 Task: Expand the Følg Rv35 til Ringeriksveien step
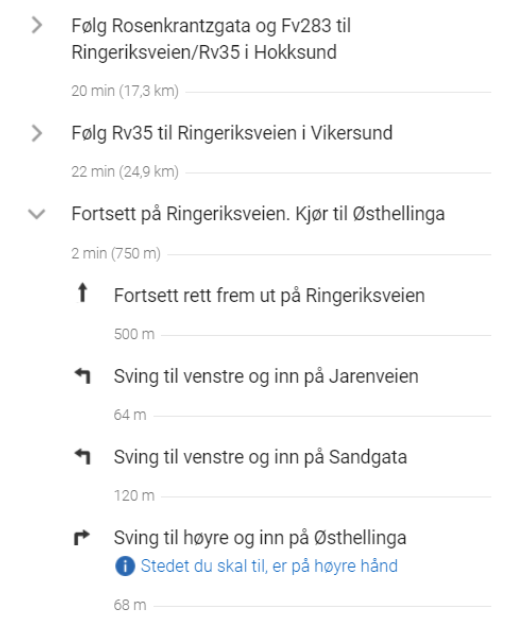[x=37, y=133]
